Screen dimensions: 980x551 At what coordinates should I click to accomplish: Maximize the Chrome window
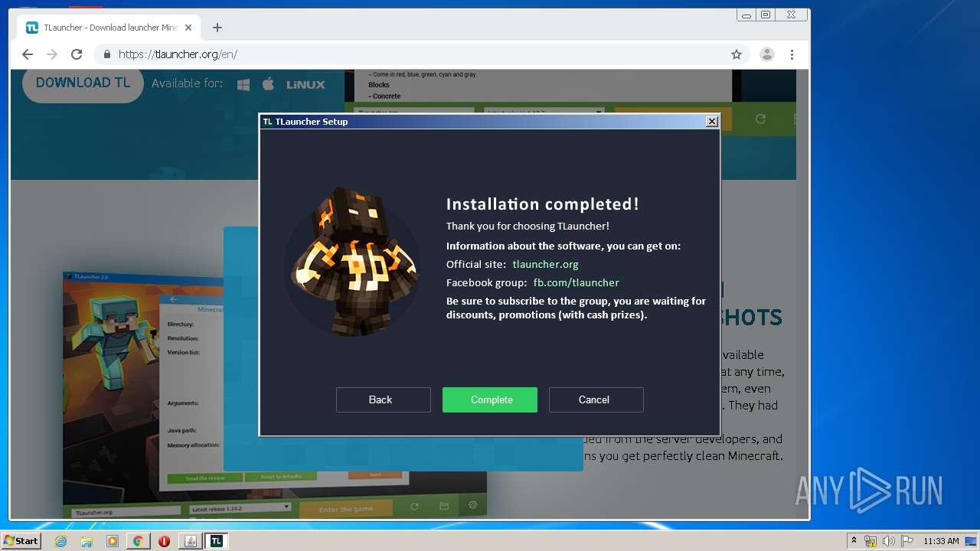(766, 15)
